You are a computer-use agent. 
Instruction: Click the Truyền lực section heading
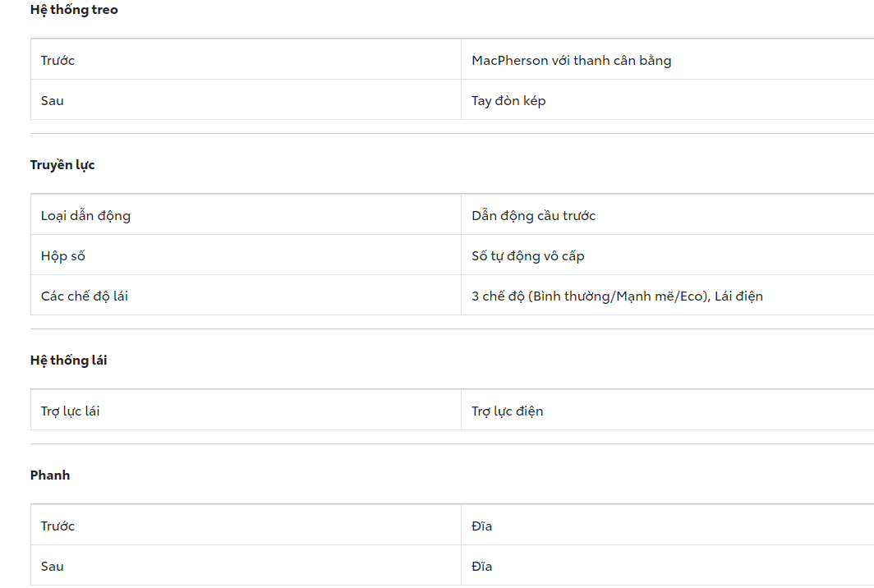tap(62, 164)
